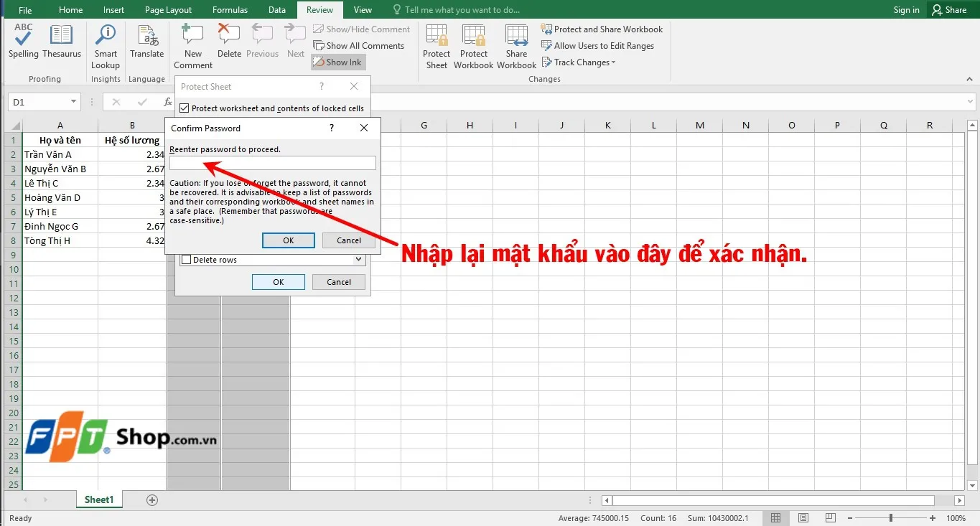Click the Protect Workbook icon

pos(473,47)
